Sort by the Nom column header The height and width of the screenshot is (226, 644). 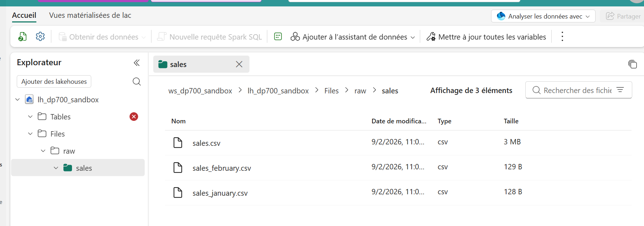[179, 121]
